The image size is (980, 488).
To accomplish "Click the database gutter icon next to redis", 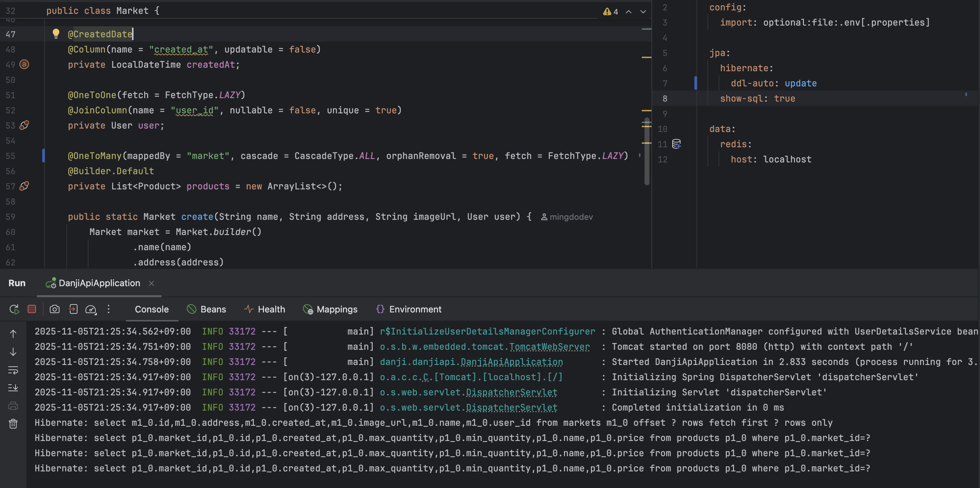I will (x=676, y=144).
